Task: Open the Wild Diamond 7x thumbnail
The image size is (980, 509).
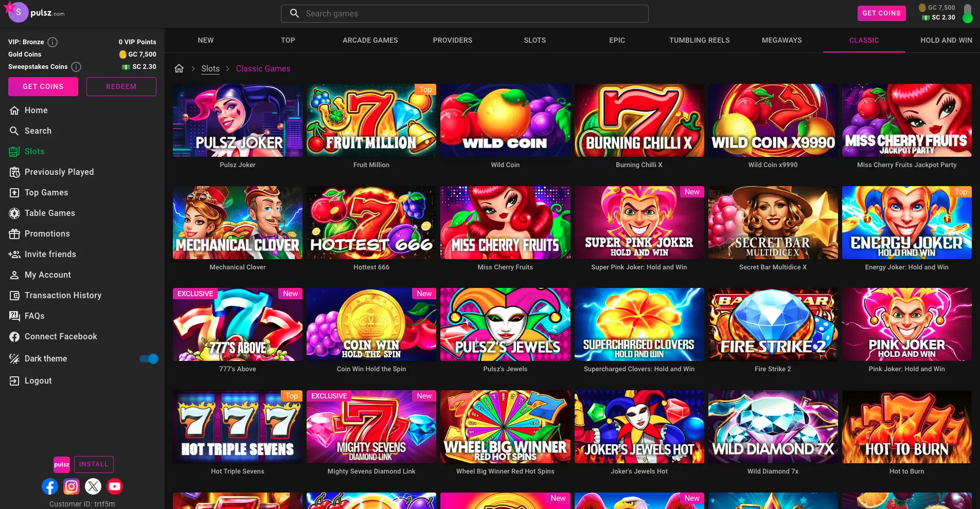Action: 773,427
